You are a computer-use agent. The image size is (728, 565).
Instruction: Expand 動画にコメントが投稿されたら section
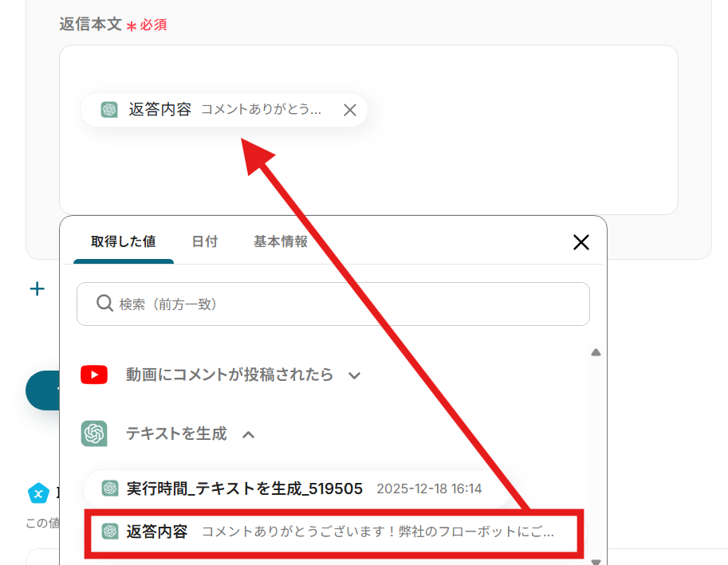tap(354, 375)
